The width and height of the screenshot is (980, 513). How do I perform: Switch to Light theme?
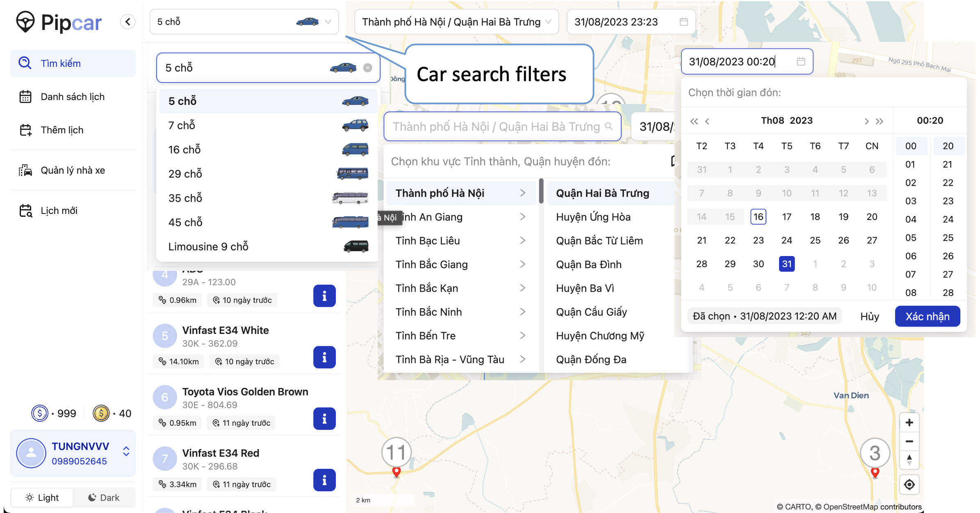(42, 497)
